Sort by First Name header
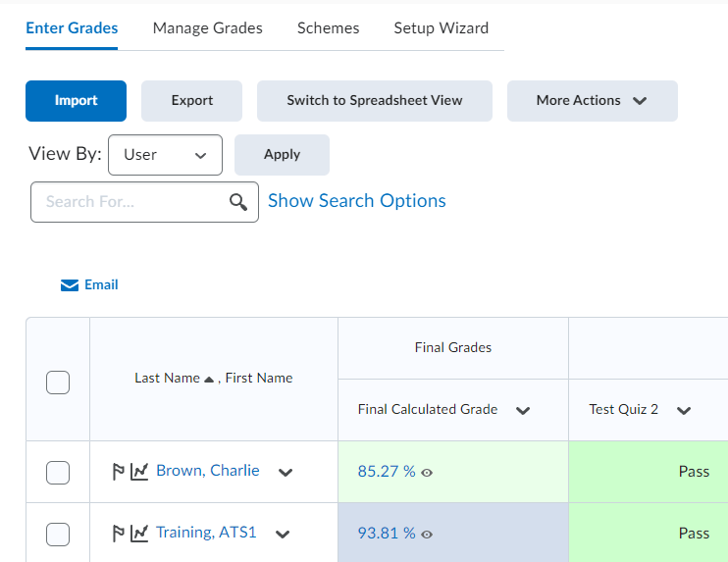The width and height of the screenshot is (728, 562). point(259,379)
